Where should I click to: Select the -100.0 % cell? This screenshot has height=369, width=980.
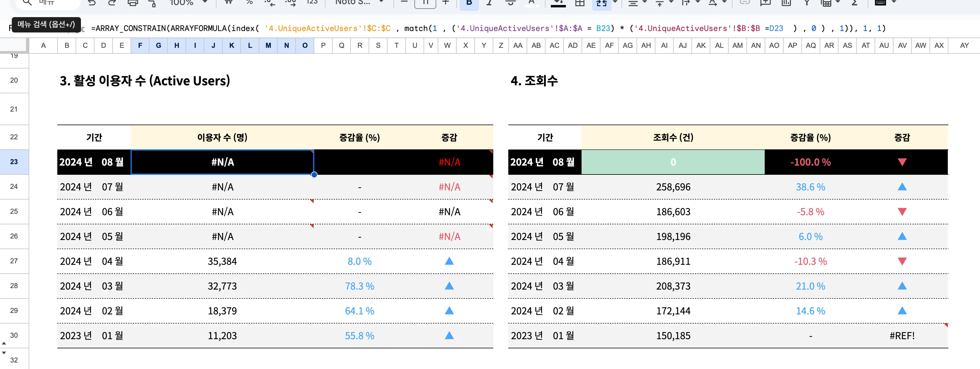click(810, 162)
